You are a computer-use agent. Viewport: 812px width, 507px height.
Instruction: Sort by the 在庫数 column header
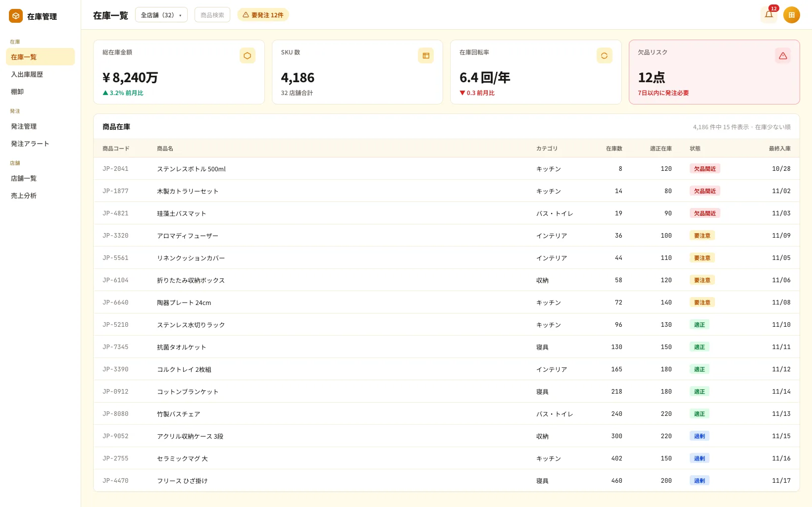click(x=614, y=149)
